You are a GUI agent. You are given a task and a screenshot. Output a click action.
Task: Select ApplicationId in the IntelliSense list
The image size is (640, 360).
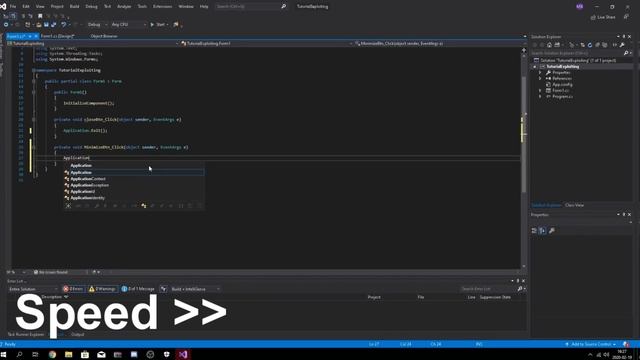[134, 191]
